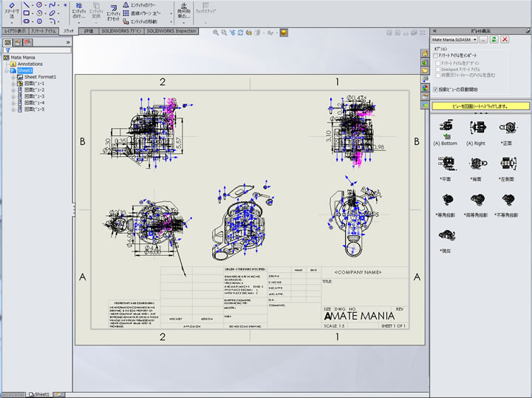Click the browse (...) button in palette
Image resolution: width=532 pixels, height=398 pixels.
click(483, 39)
